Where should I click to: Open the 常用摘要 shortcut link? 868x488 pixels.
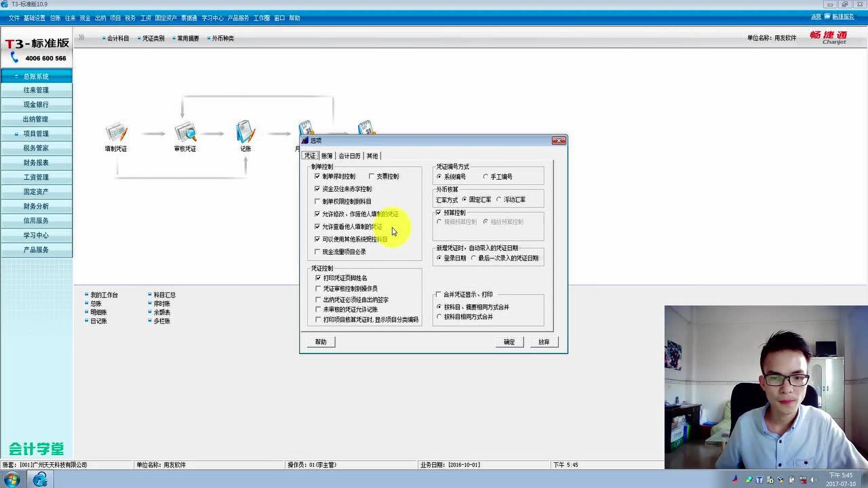coord(188,39)
